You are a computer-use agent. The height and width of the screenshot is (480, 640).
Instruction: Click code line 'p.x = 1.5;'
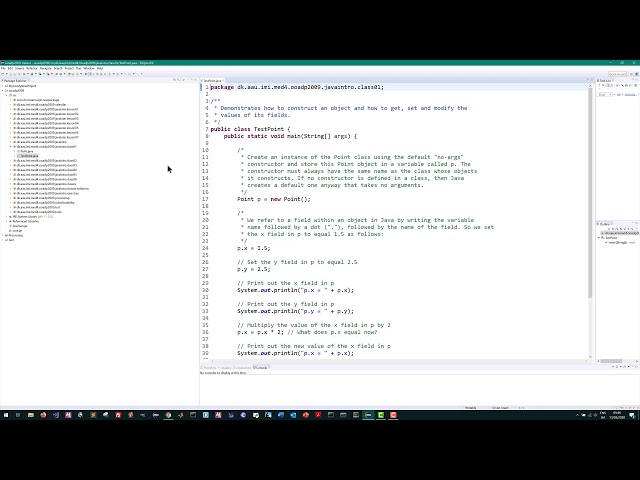tap(253, 248)
